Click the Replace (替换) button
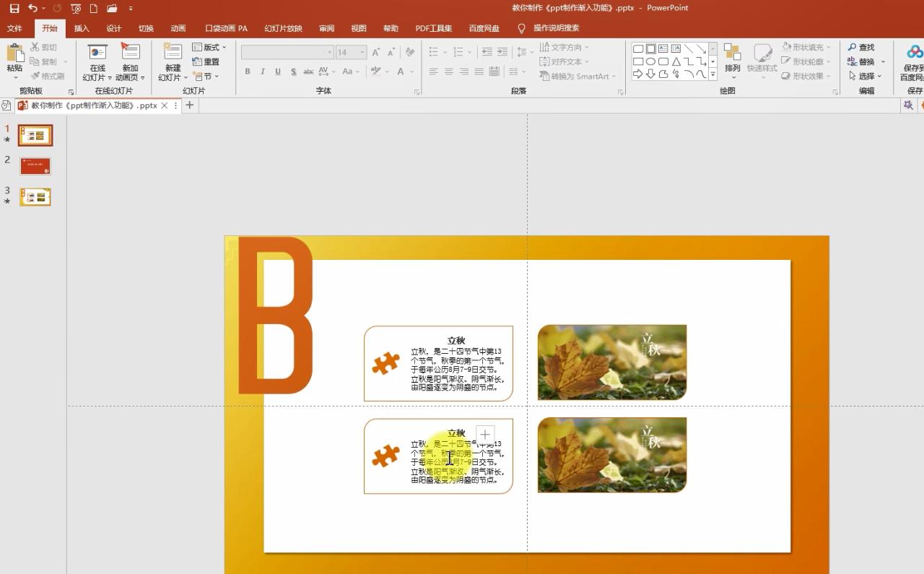This screenshot has width=924, height=574. pyautogui.click(x=863, y=61)
